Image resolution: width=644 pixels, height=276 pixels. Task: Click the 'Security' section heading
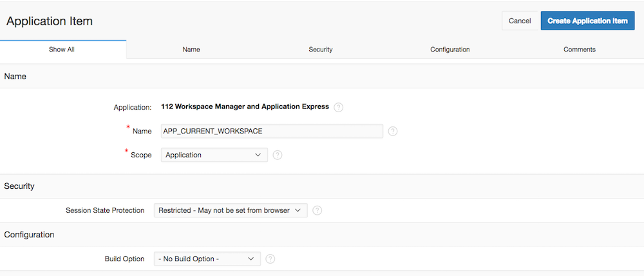pyautogui.click(x=19, y=186)
